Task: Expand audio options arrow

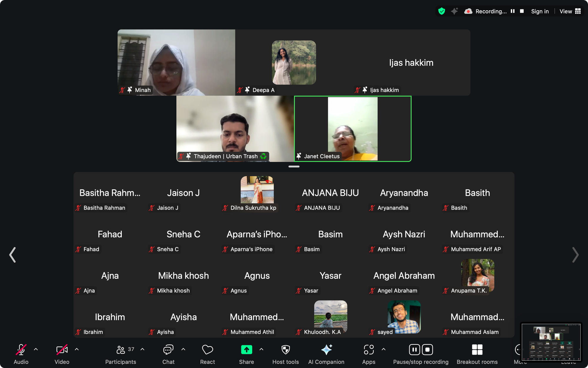Action: point(36,349)
